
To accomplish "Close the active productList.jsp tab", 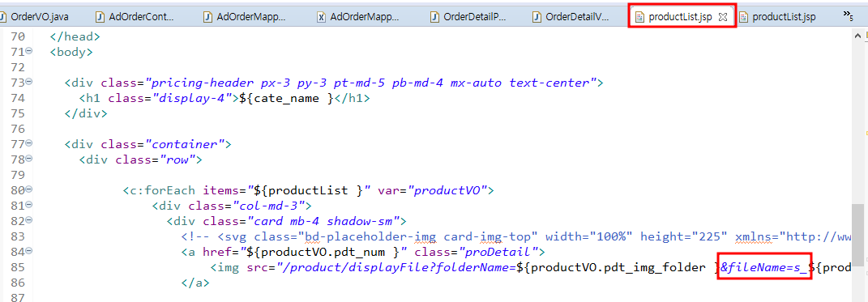I will (722, 17).
